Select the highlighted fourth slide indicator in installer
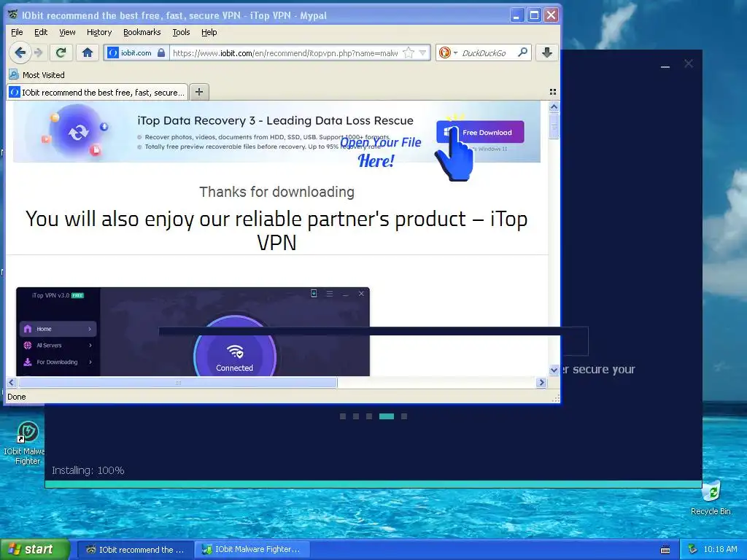Viewport: 747px width, 560px height. [387, 416]
